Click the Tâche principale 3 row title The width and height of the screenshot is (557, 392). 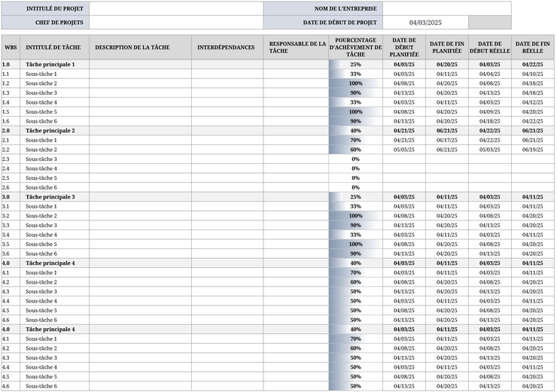pyautogui.click(x=50, y=196)
